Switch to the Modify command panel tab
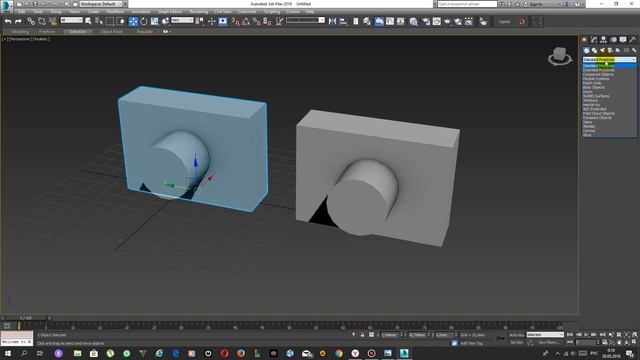The width and height of the screenshot is (640, 360). tap(594, 40)
